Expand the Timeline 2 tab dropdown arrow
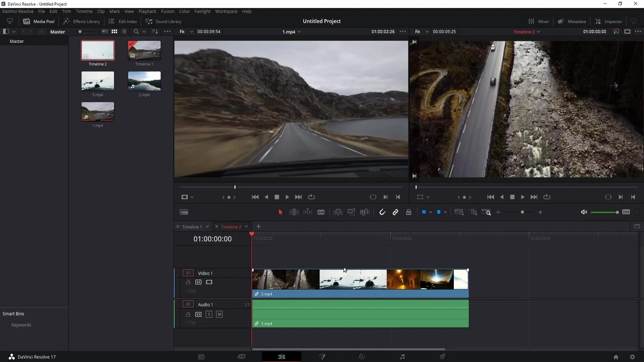The width and height of the screenshot is (644, 362). (246, 227)
